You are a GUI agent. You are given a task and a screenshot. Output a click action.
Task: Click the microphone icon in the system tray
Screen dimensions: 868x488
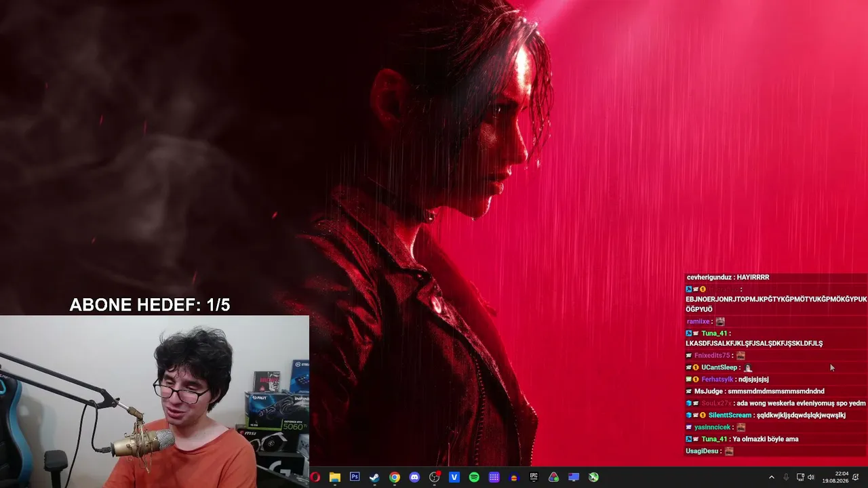click(x=786, y=477)
